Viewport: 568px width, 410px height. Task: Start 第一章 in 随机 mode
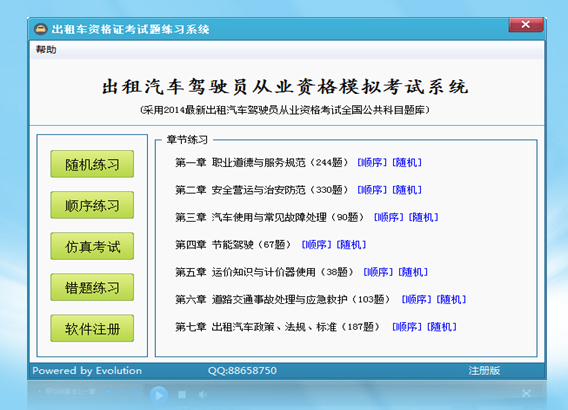407,162
